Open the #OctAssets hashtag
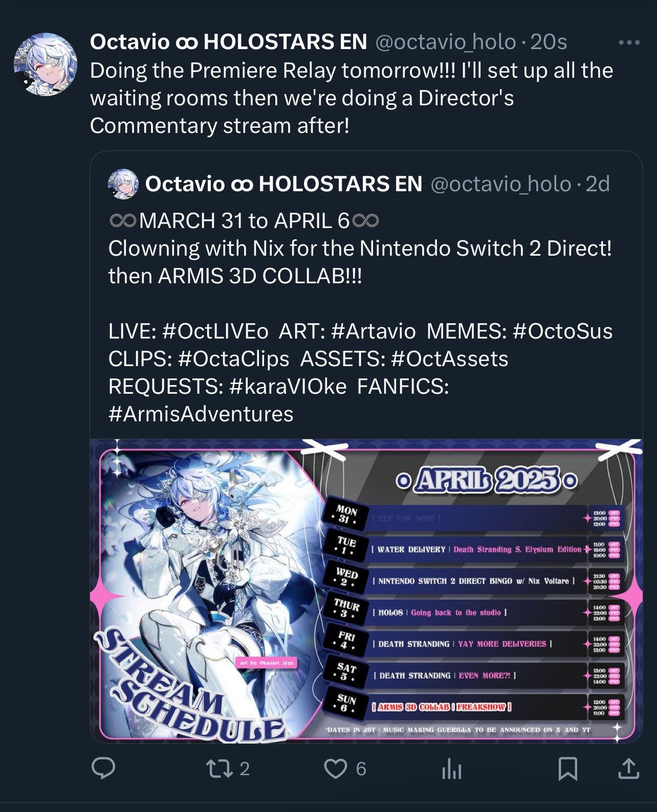The height and width of the screenshot is (812, 657). point(450,359)
